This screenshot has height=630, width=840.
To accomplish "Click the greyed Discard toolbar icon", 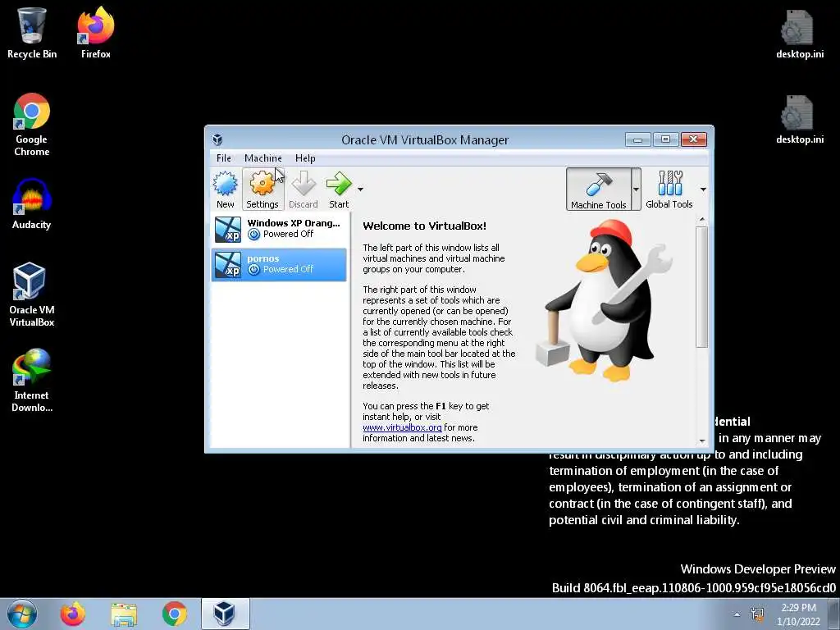I will 304,189.
